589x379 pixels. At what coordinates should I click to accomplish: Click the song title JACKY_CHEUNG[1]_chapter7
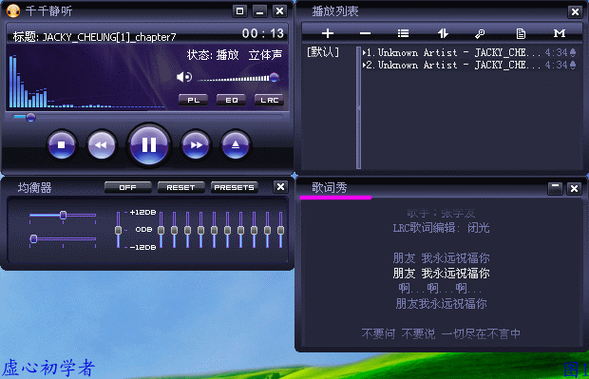tap(109, 37)
